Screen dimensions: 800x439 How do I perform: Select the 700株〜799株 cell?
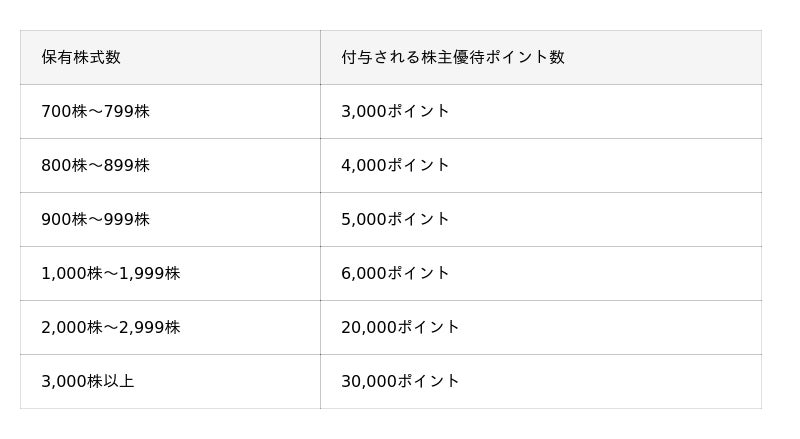[95, 111]
